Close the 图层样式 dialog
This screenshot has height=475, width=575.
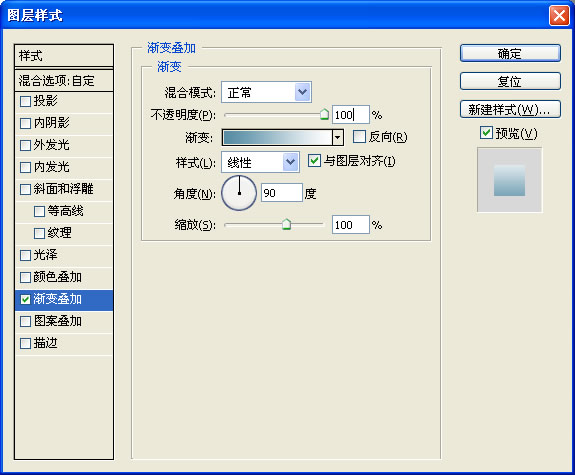click(559, 16)
